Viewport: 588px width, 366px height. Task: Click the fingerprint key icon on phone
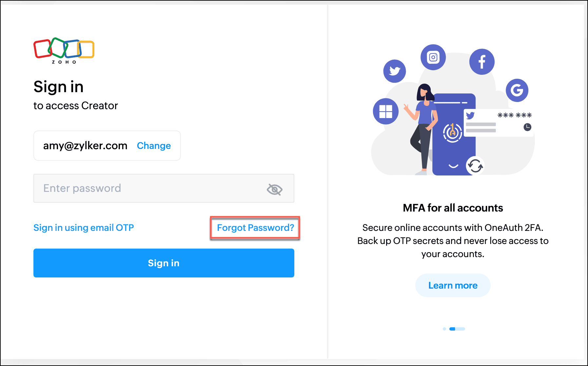click(453, 132)
